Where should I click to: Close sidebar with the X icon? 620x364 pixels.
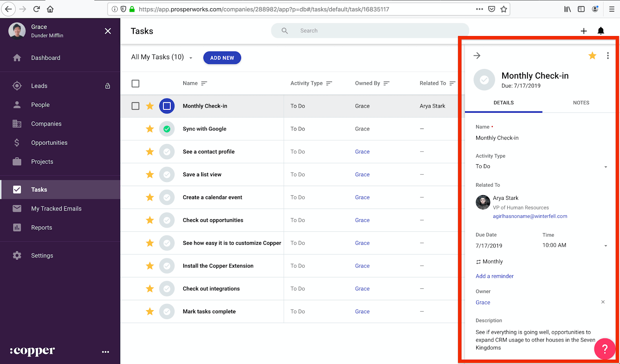pyautogui.click(x=108, y=31)
